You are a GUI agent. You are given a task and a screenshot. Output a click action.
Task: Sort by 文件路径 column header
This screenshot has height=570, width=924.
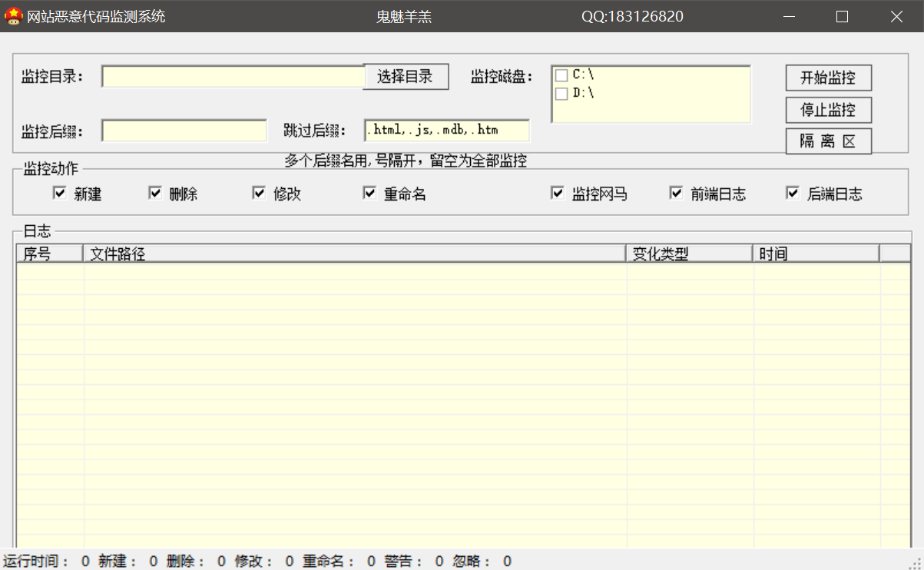[x=355, y=254]
